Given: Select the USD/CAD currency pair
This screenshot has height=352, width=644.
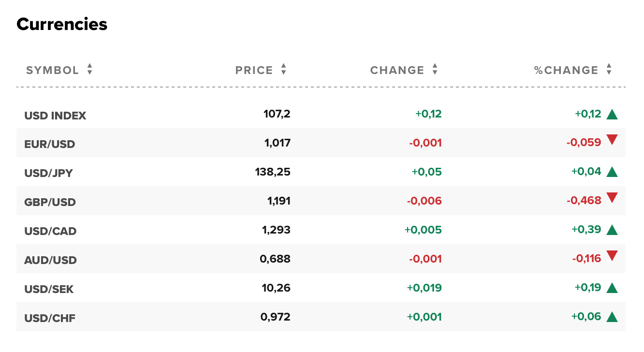Looking at the screenshot, I should [50, 231].
